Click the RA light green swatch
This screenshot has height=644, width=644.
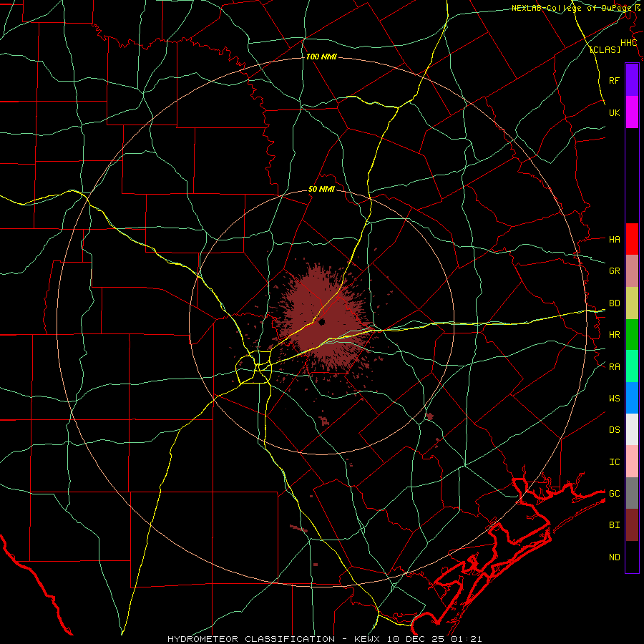tap(632, 366)
